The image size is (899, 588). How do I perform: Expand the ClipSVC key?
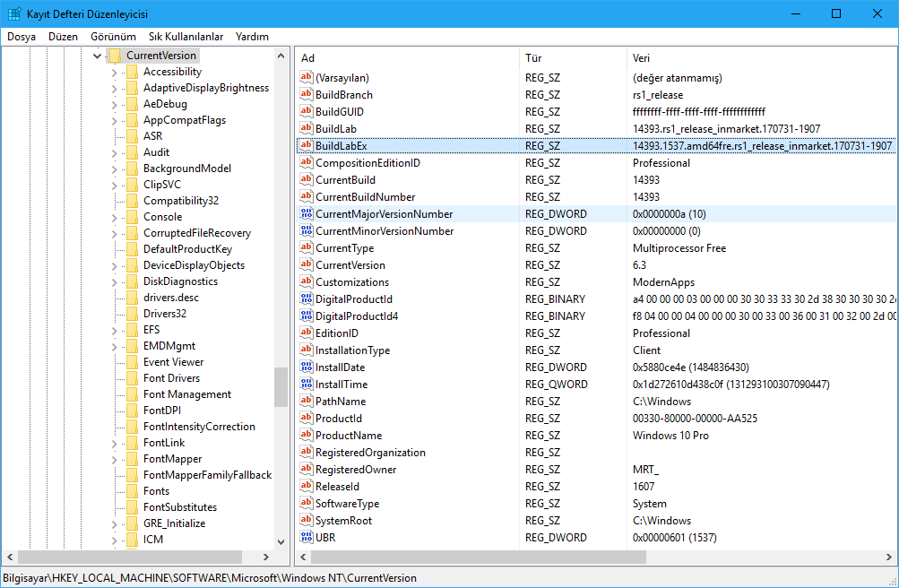tap(114, 185)
